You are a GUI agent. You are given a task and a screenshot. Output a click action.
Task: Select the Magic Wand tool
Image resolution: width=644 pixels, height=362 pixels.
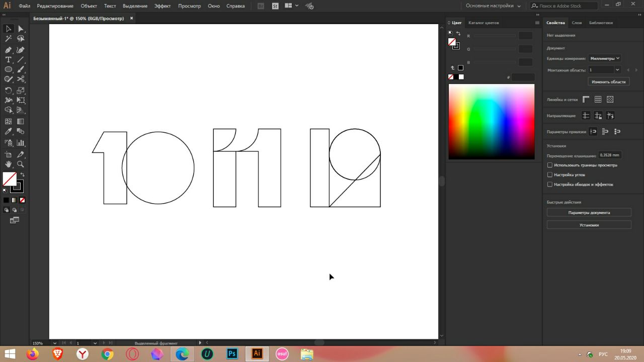[9, 39]
